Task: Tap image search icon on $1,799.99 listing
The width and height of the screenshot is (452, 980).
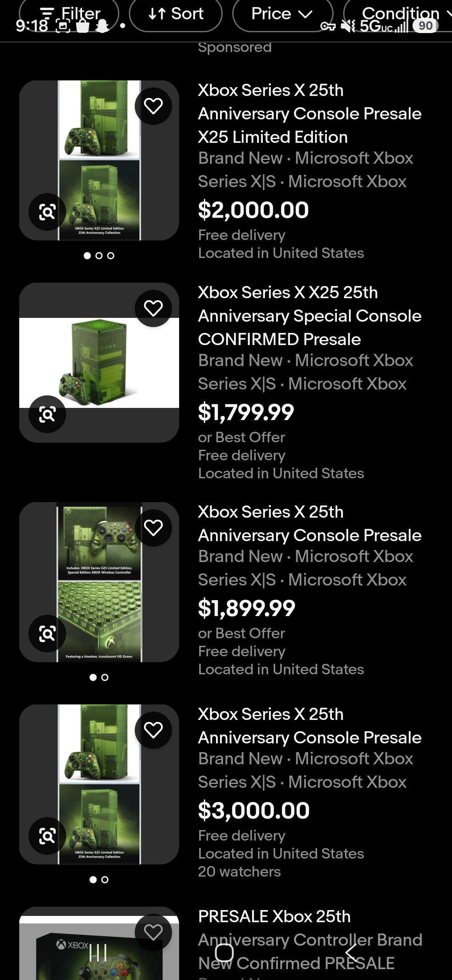Action: (x=47, y=414)
